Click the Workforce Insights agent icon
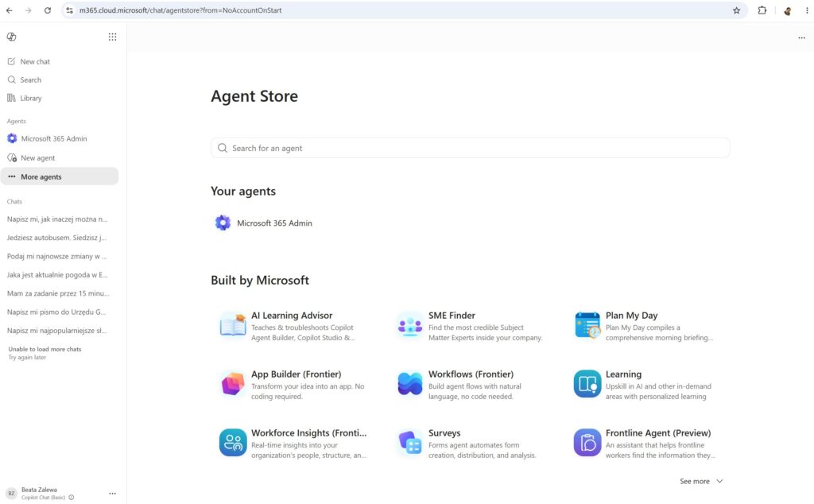Screen dimensions: 814x504 pos(233,443)
